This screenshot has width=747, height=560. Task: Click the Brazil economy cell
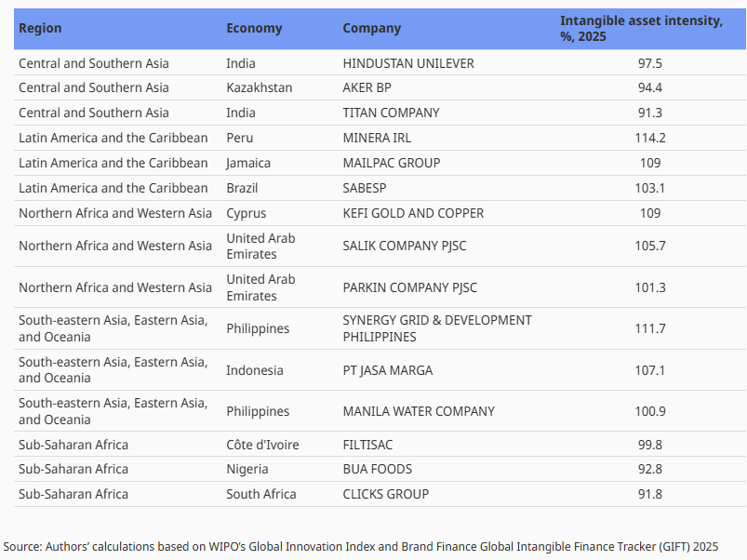[242, 188]
